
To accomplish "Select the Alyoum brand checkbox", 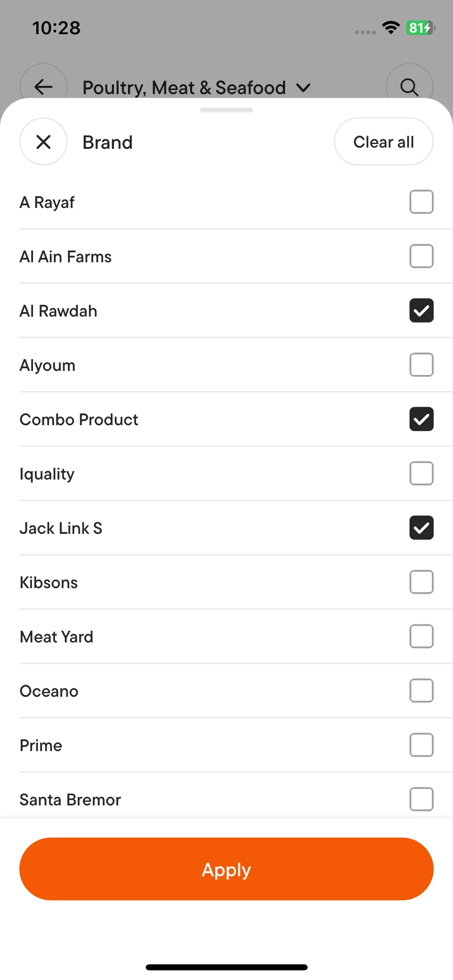I will 421,365.
